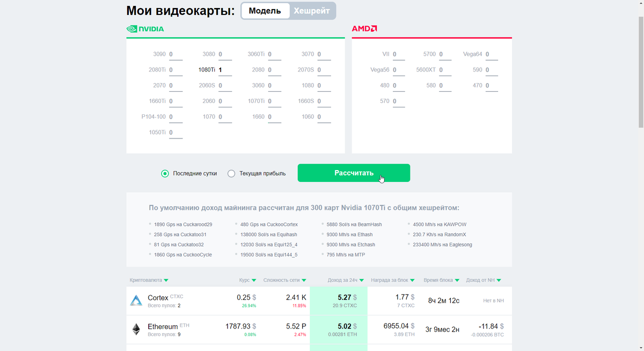Click the 'Нет в NH' cell for Cortex

click(494, 301)
